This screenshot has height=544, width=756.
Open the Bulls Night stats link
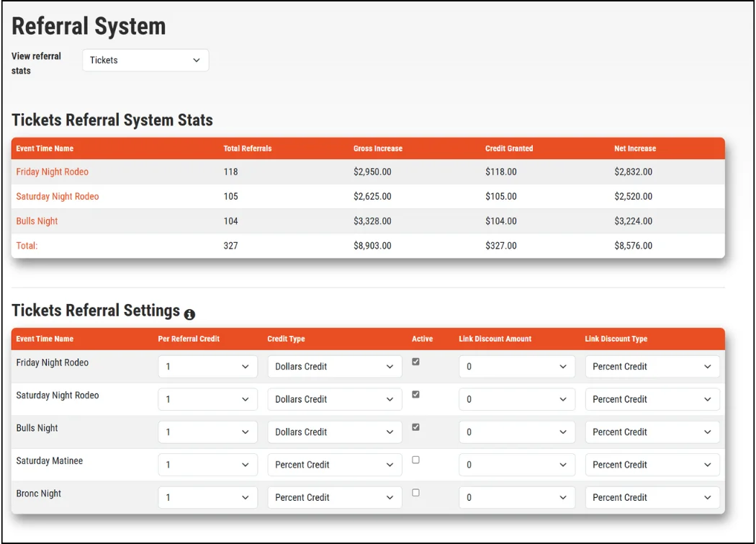37,221
